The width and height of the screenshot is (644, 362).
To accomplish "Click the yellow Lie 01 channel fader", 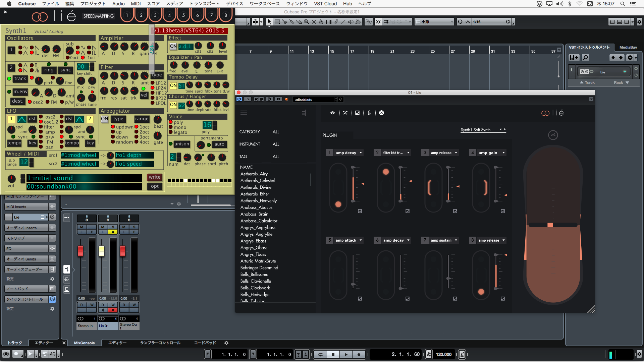I will click(102, 251).
